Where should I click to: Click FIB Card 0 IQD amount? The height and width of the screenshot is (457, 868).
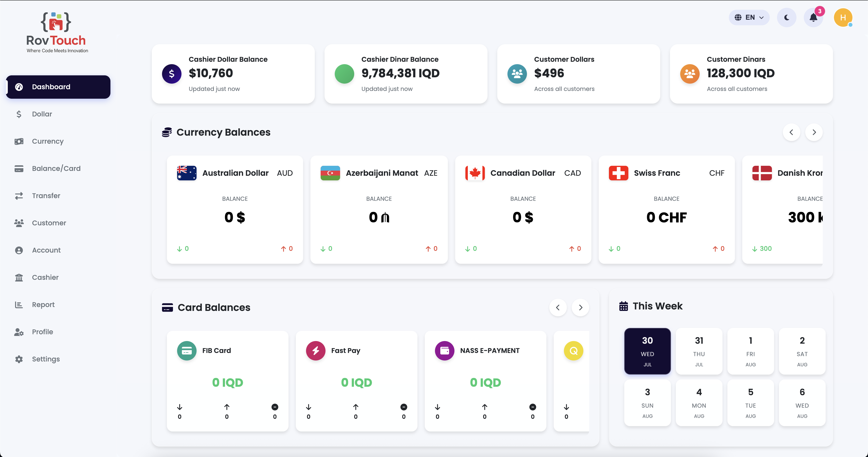coord(227,383)
